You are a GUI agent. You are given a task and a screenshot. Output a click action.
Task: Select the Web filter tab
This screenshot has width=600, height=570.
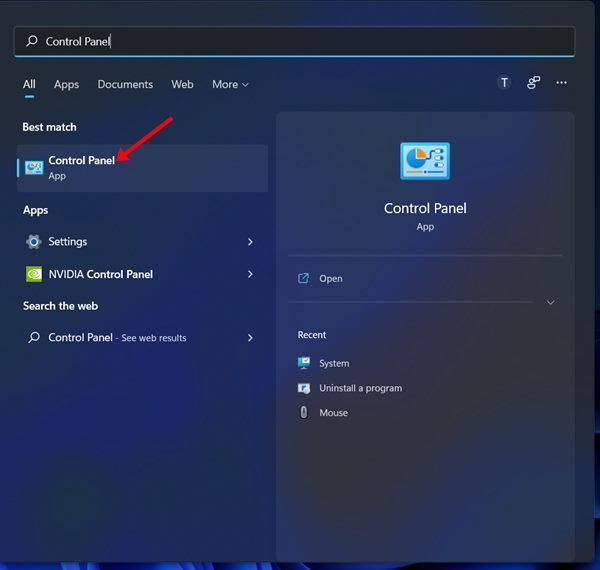point(182,85)
